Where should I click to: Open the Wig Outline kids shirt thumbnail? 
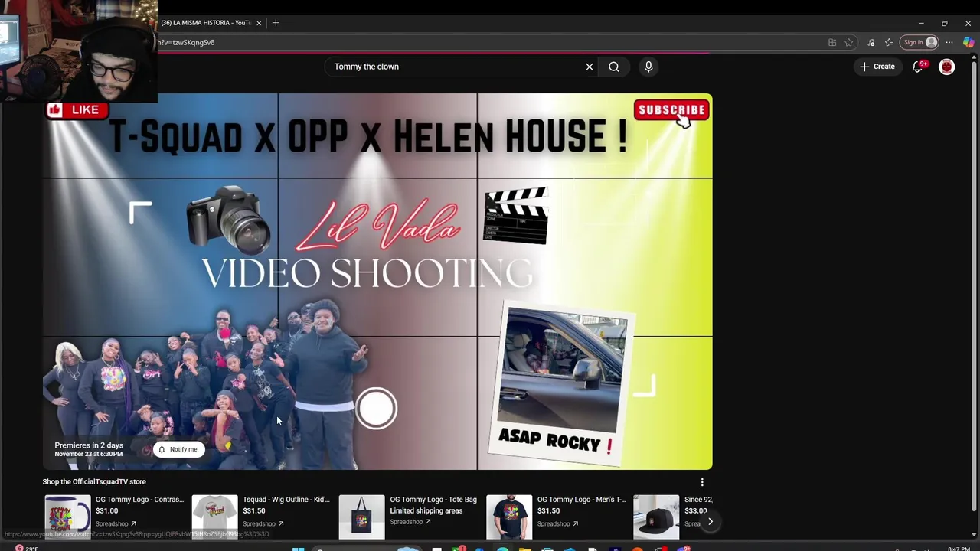click(x=214, y=517)
